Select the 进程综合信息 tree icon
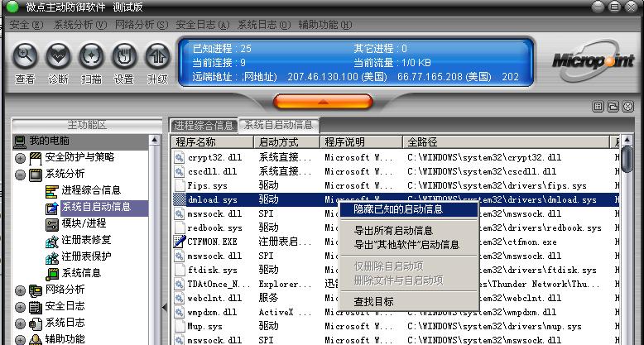 coord(52,191)
